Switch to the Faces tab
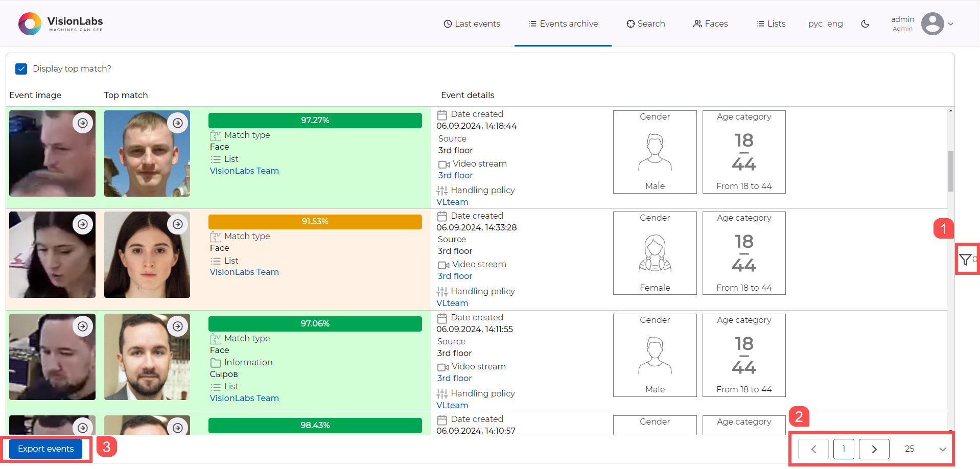This screenshot has width=980, height=469. click(710, 24)
